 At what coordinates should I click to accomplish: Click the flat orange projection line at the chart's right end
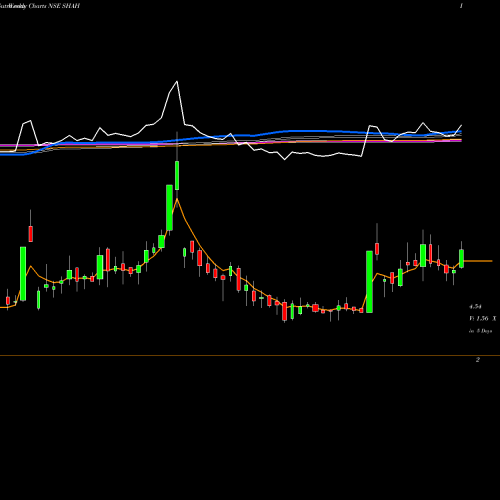click(478, 261)
